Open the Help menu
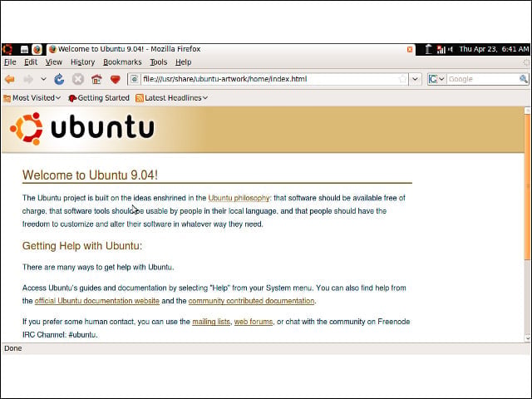This screenshot has height=399, width=532. (183, 62)
